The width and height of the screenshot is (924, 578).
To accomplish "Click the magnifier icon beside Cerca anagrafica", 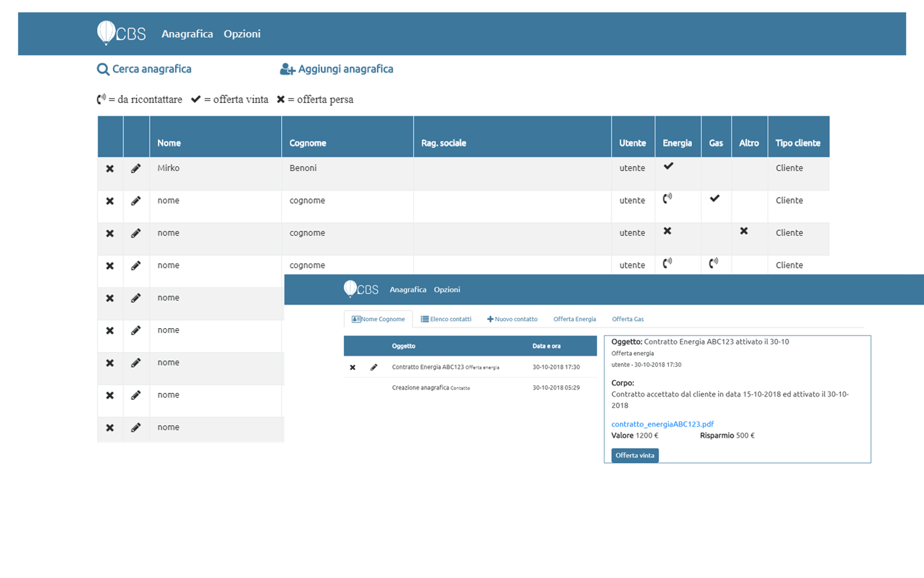I will coord(103,69).
